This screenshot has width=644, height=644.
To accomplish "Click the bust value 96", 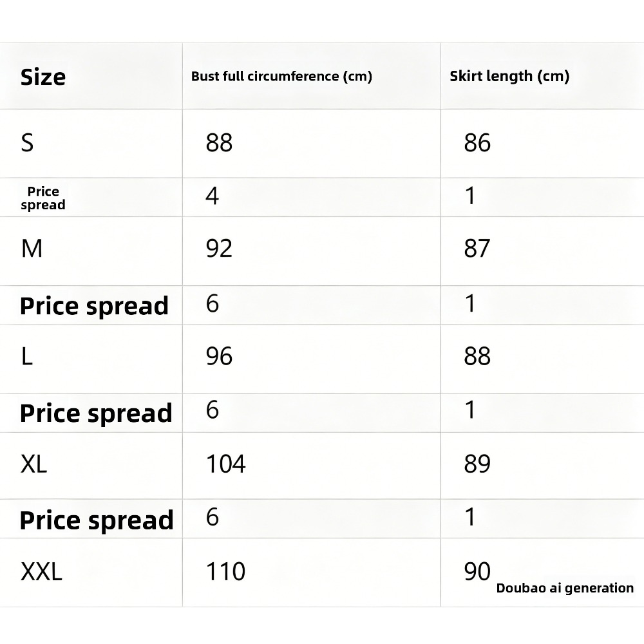I will point(219,356).
